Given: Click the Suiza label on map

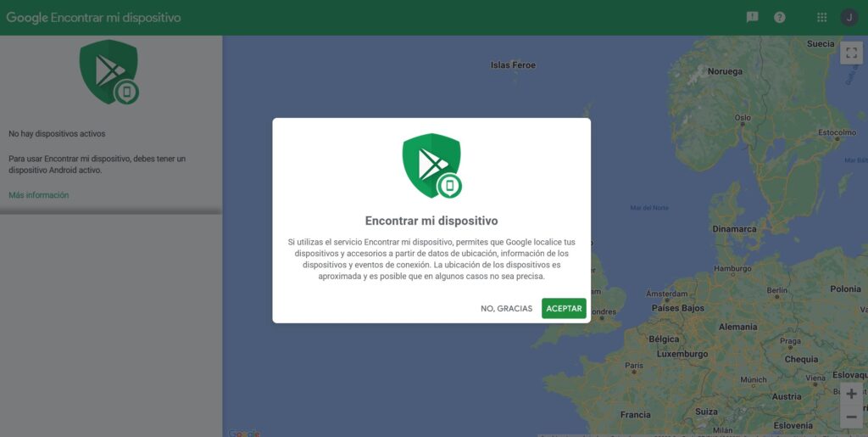Looking at the screenshot, I should click(706, 412).
